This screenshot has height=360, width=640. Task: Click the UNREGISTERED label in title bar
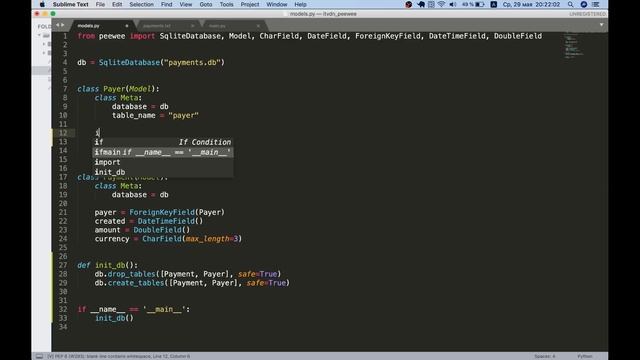coord(588,14)
